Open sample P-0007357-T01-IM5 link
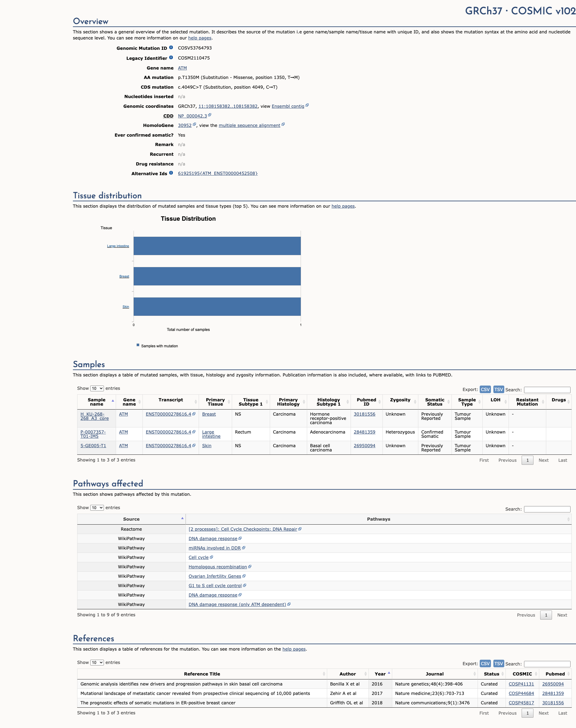 coord(93,434)
